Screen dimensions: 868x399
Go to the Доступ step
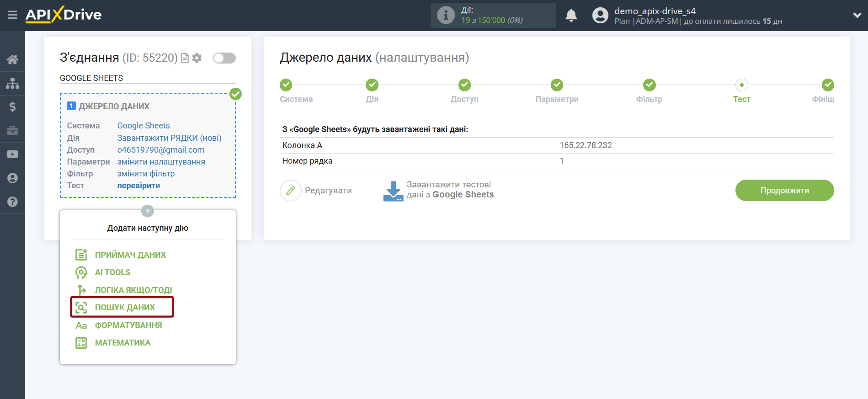pyautogui.click(x=464, y=85)
